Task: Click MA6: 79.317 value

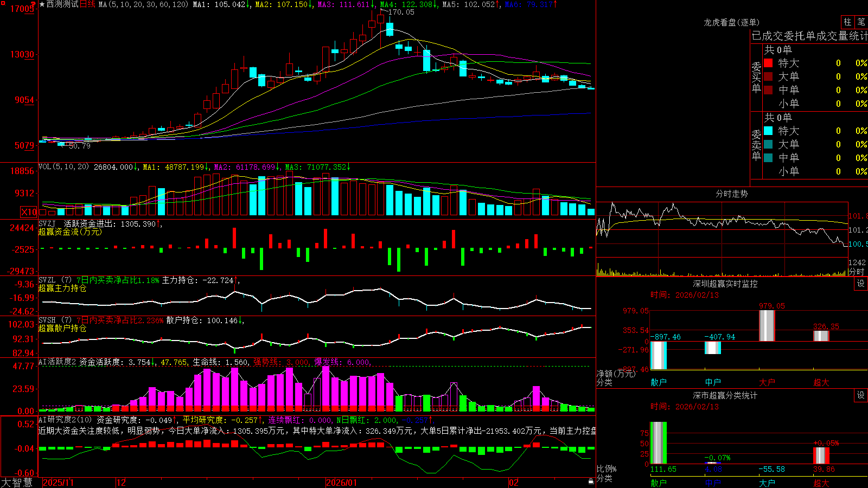Action: pos(531,4)
